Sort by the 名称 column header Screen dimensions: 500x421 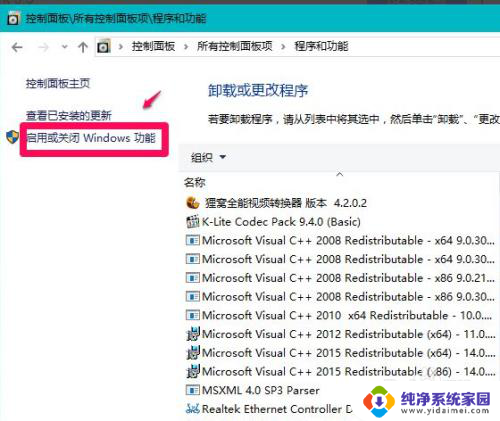pos(195,182)
